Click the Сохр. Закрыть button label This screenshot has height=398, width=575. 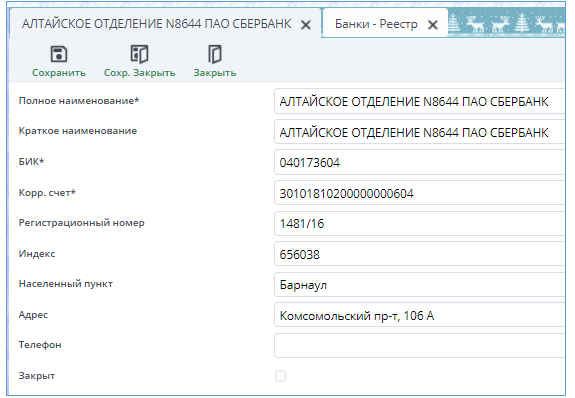coord(139,73)
